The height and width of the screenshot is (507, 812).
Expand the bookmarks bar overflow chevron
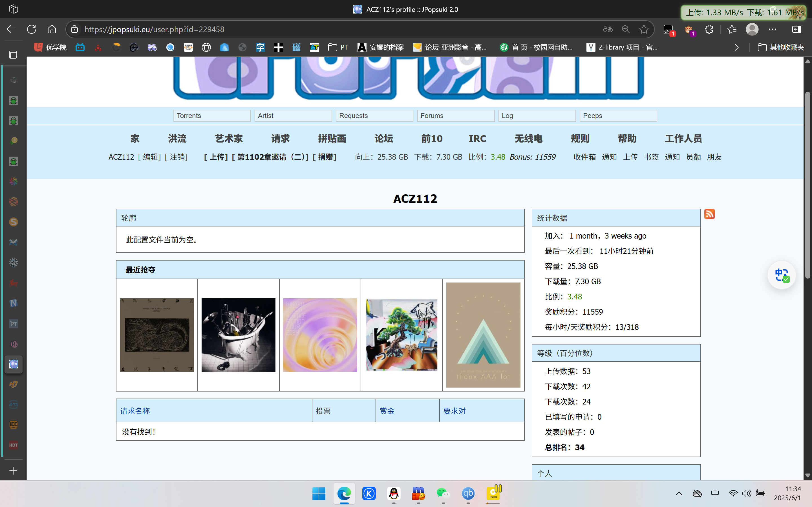736,47
